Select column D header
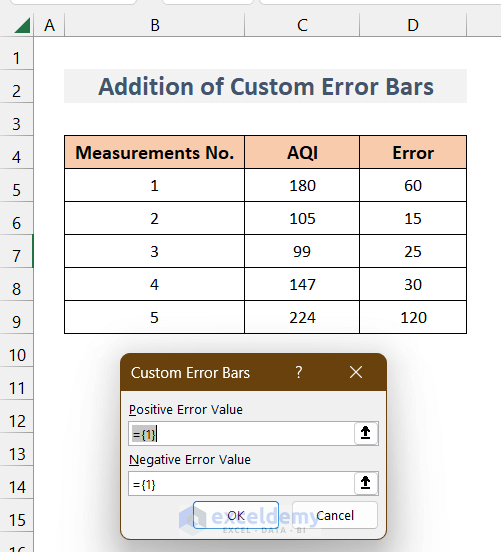Image resolution: width=501 pixels, height=552 pixels. coord(413,25)
